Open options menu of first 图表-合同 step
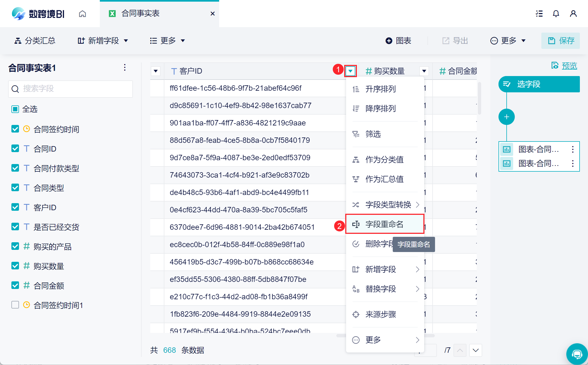The height and width of the screenshot is (365, 588). [573, 149]
